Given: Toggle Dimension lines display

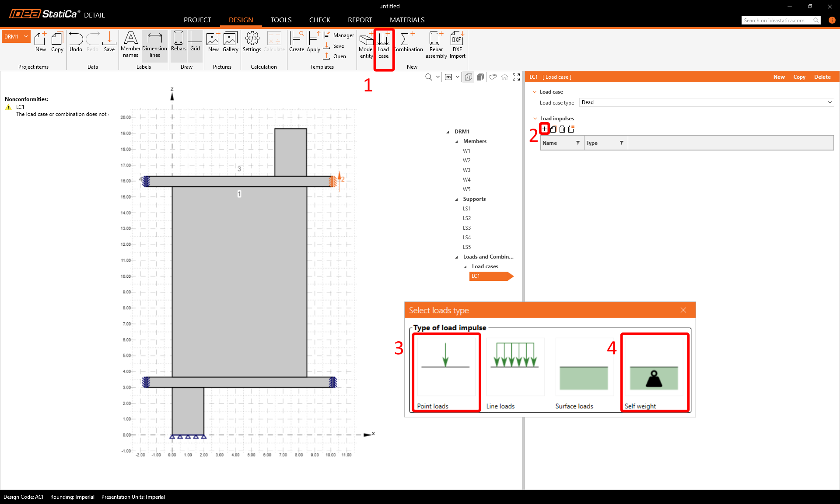Looking at the screenshot, I should click(x=154, y=45).
